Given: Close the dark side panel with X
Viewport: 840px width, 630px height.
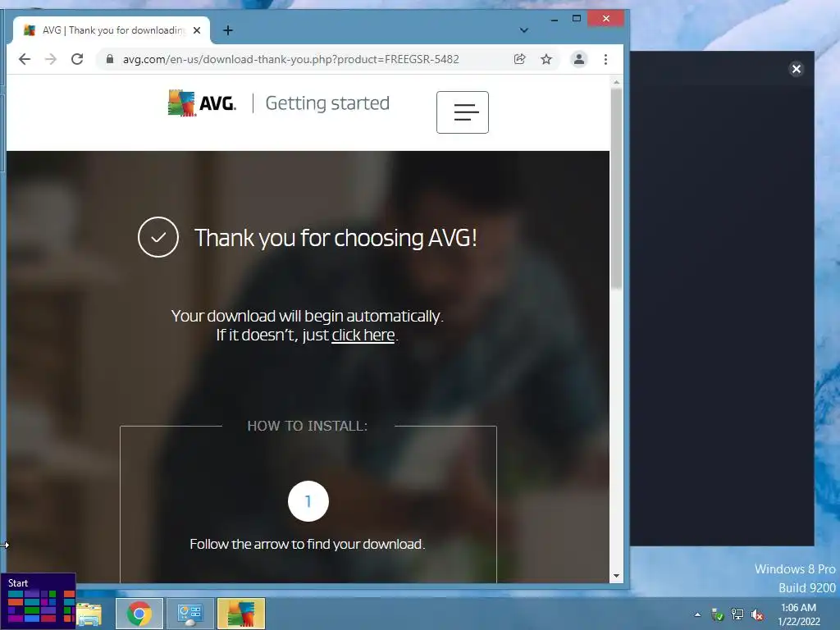Looking at the screenshot, I should tap(796, 69).
